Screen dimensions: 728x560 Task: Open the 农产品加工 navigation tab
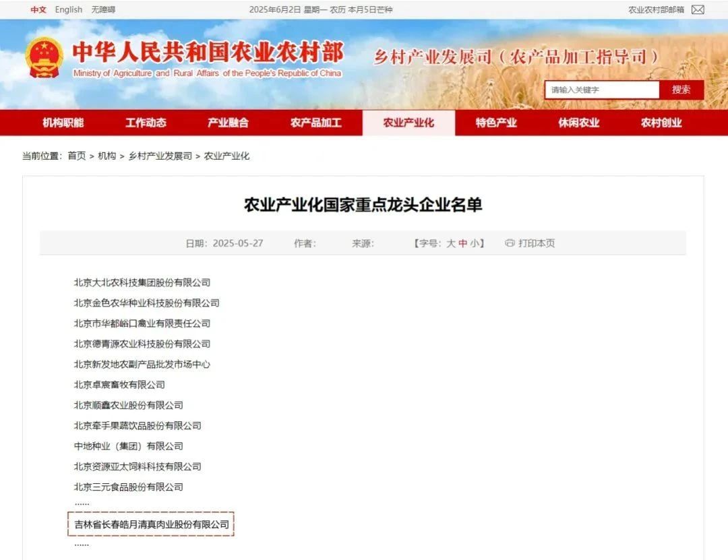coord(316,123)
